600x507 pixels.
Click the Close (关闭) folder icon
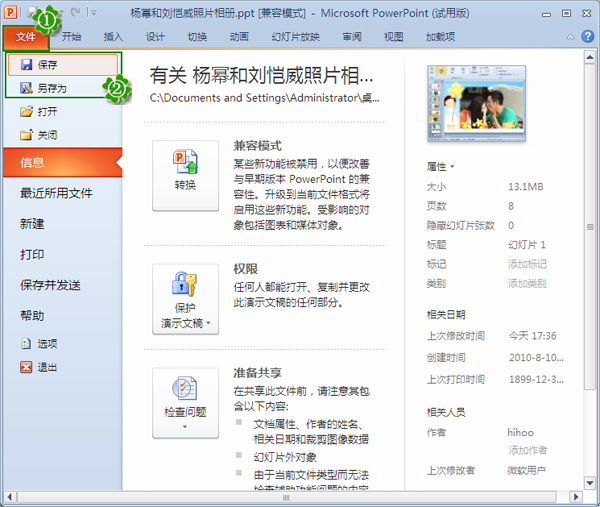point(26,135)
